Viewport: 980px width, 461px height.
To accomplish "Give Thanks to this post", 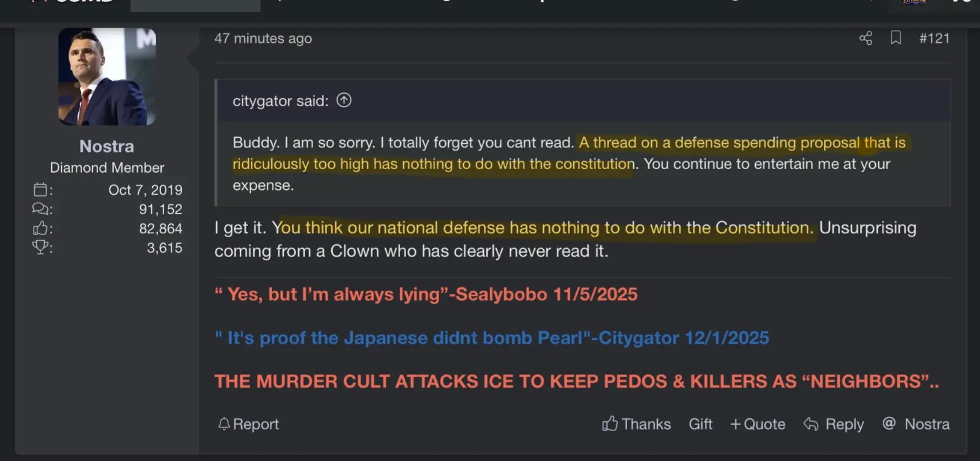I will pyautogui.click(x=636, y=424).
